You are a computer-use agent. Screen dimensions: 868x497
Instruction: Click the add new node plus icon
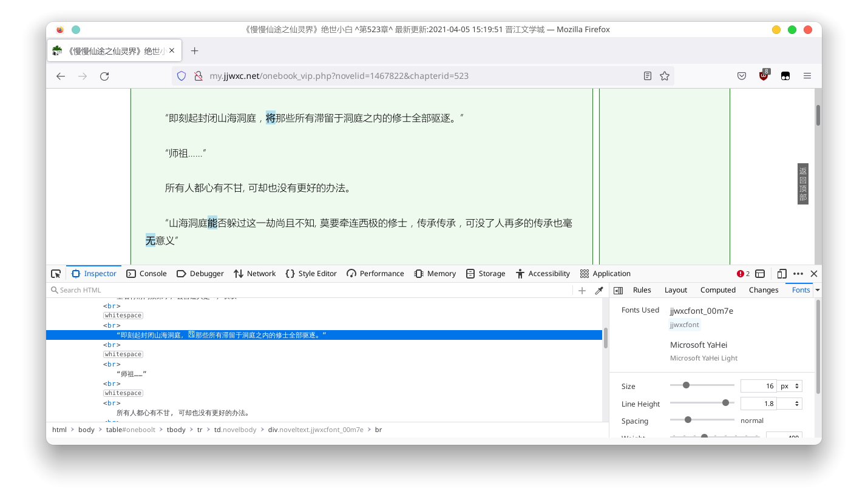click(x=582, y=291)
